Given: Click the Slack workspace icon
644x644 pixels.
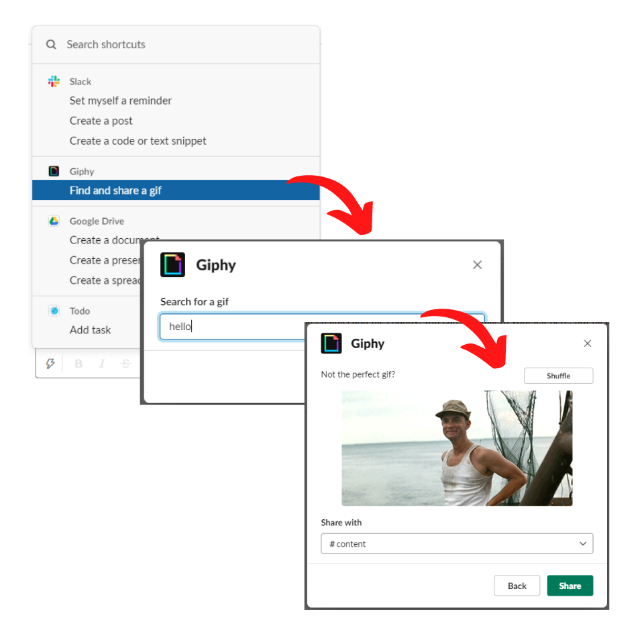Looking at the screenshot, I should coord(54,81).
